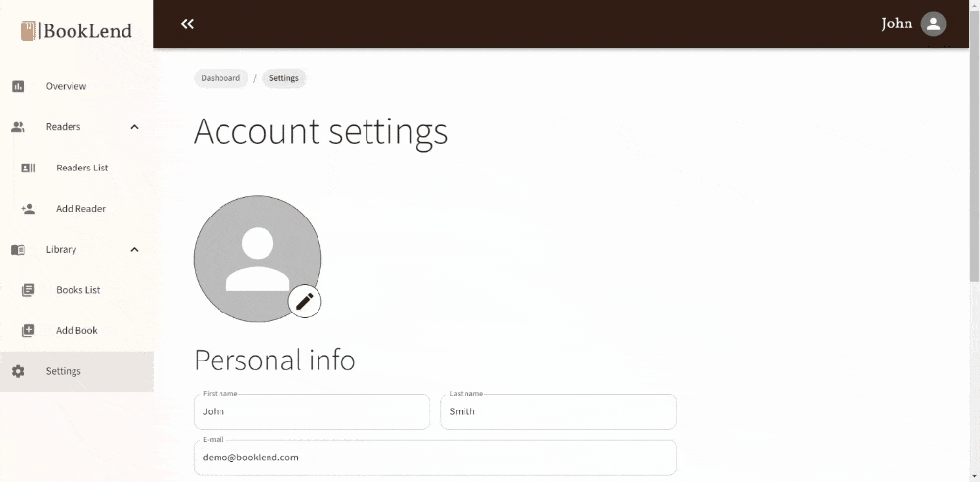Open John's user avatar menu
The height and width of the screenshot is (482, 980).
(933, 24)
